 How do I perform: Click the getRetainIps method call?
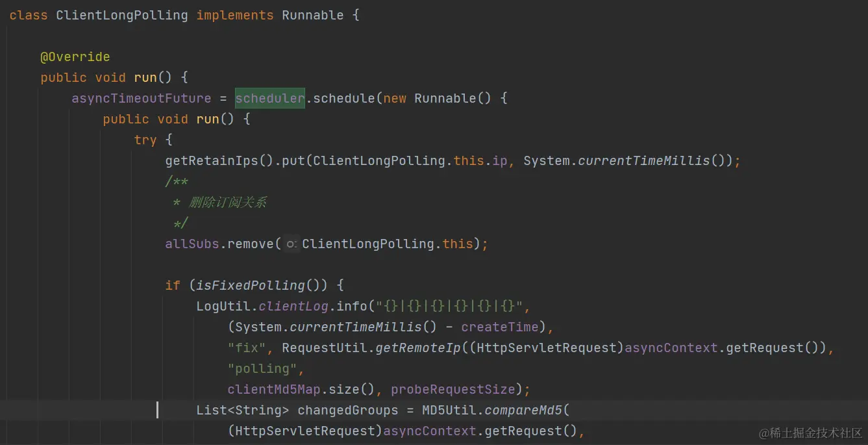tap(212, 160)
